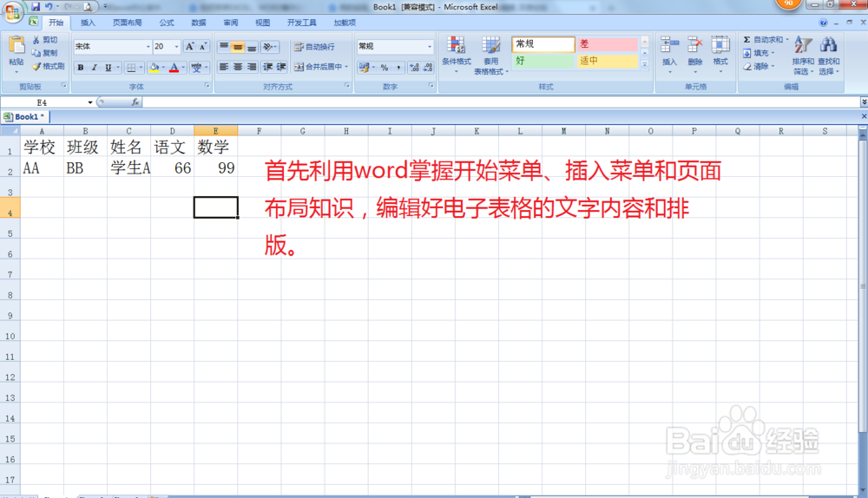Expand the Name Box dropdown arrow
This screenshot has width=868, height=498.
[89, 102]
